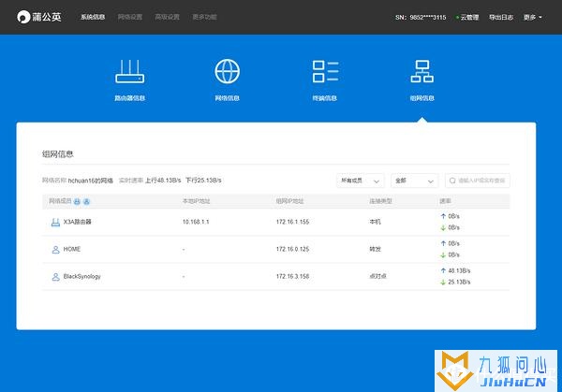The width and height of the screenshot is (562, 392).
Task: Click the user icon next to BlackSynology
Action: click(55, 277)
